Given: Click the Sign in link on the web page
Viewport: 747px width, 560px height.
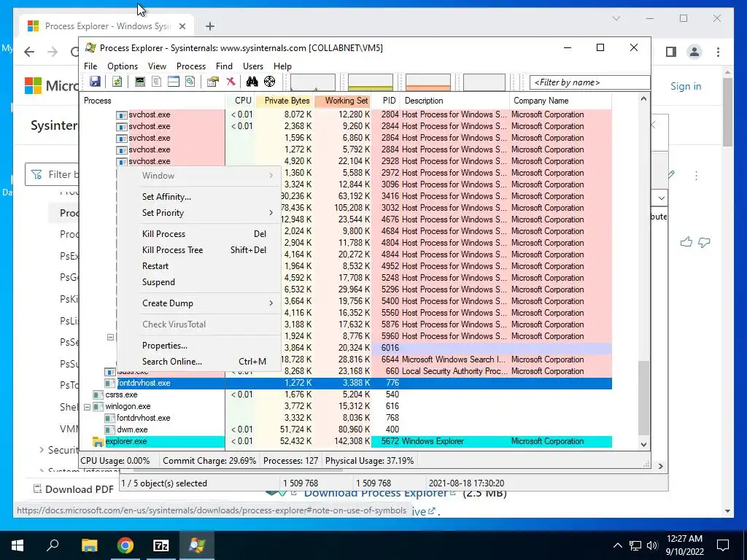Looking at the screenshot, I should pos(686,86).
